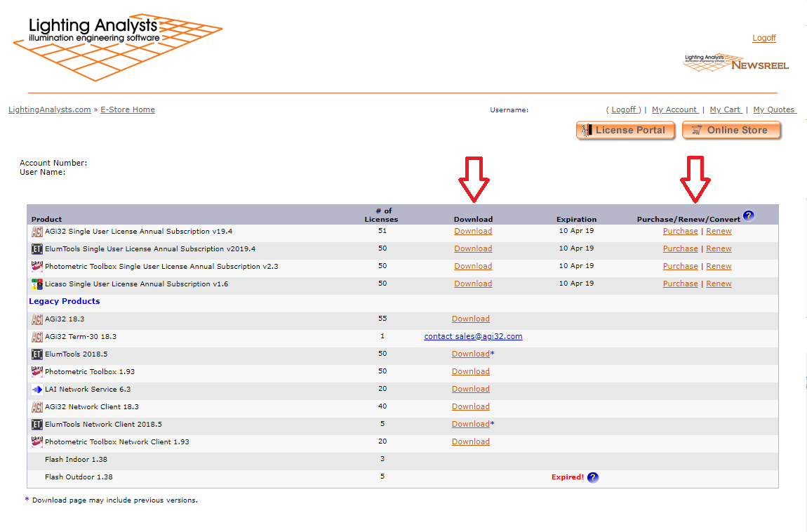The height and width of the screenshot is (532, 807).
Task: Click the ElumTools Network Client 2018.5 icon
Action: tap(37, 425)
